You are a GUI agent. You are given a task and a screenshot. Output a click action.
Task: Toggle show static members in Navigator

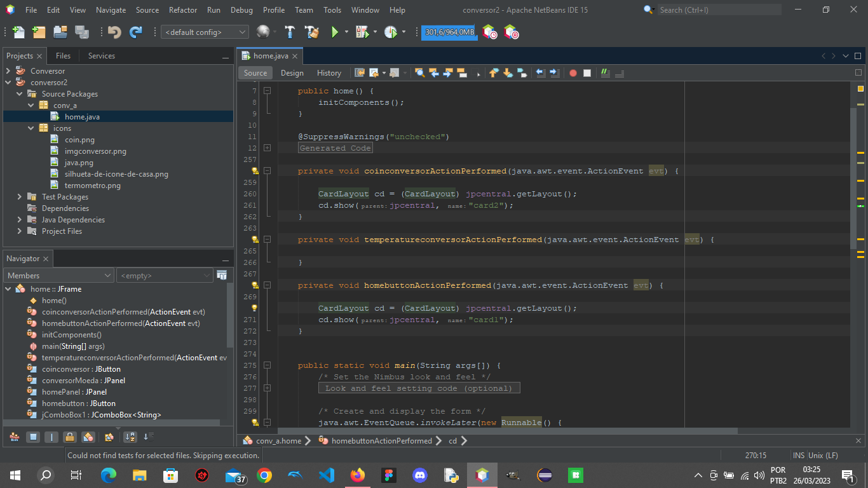[x=51, y=437]
